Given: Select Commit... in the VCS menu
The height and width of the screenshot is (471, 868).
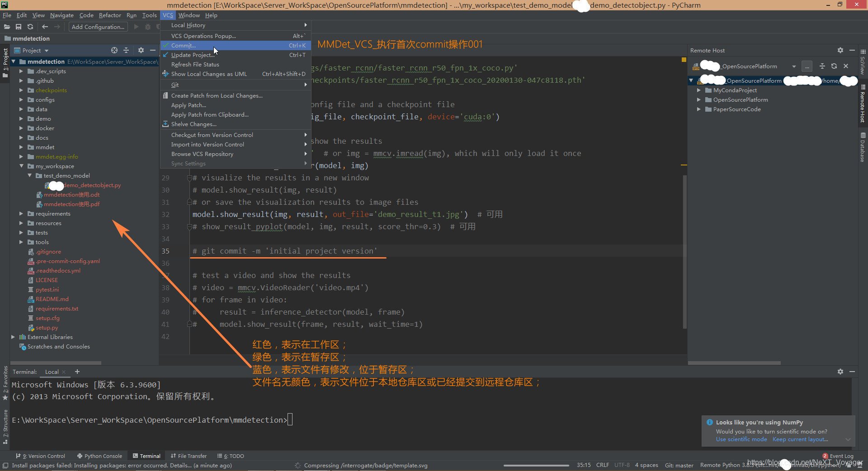Looking at the screenshot, I should [x=235, y=45].
